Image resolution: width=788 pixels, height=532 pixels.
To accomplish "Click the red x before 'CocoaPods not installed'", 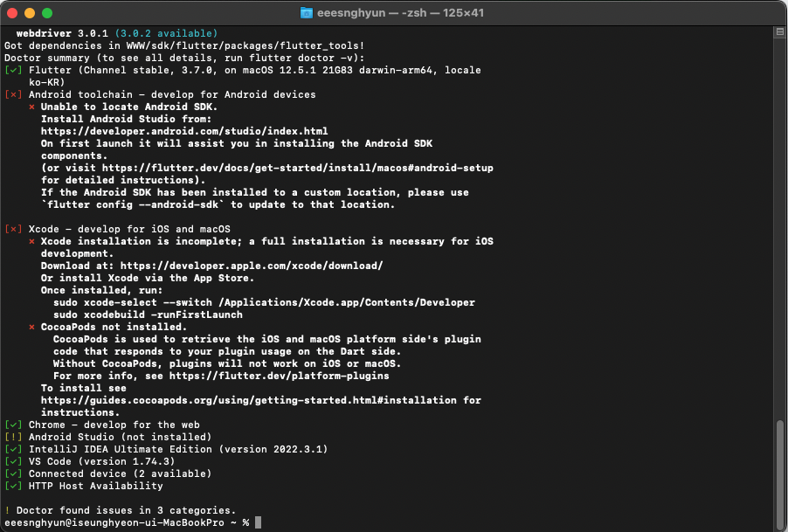I will click(31, 327).
